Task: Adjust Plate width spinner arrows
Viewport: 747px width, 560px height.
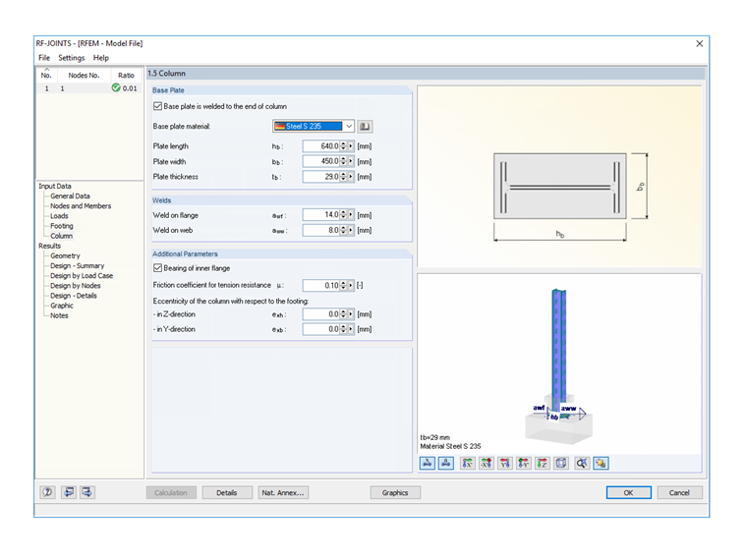Action: tap(343, 161)
